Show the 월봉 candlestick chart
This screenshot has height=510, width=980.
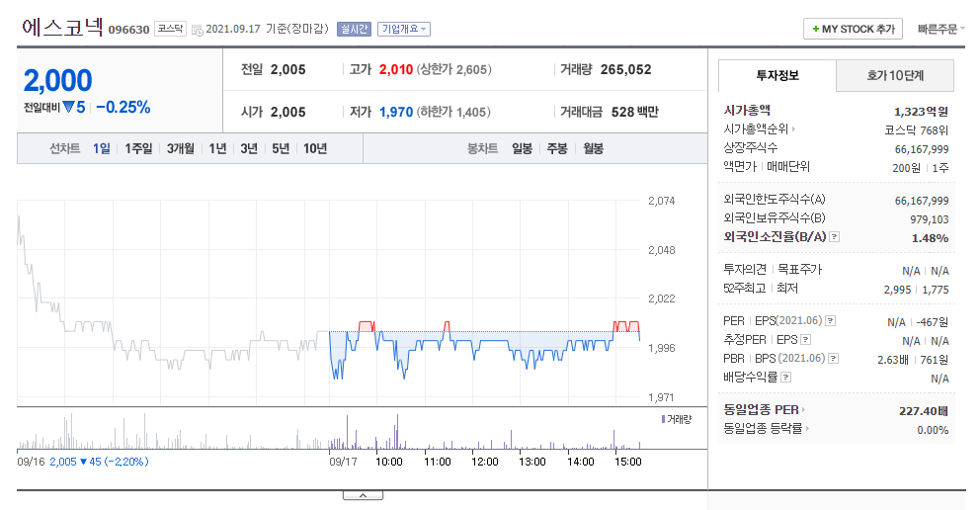click(x=593, y=148)
